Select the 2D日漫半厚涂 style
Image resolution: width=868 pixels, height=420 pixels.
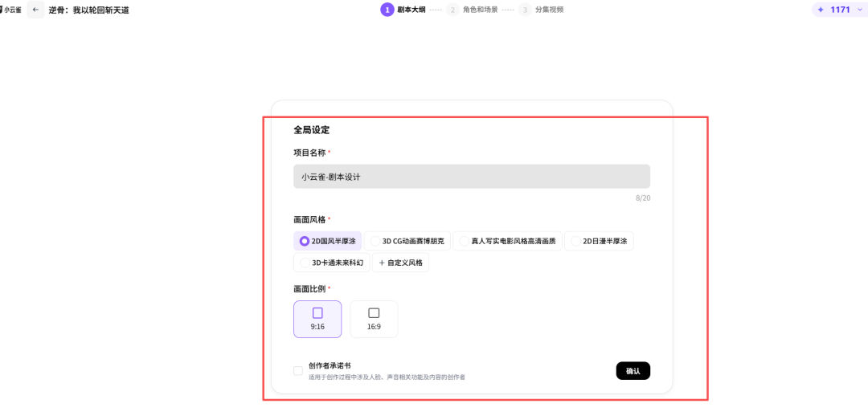coord(599,241)
